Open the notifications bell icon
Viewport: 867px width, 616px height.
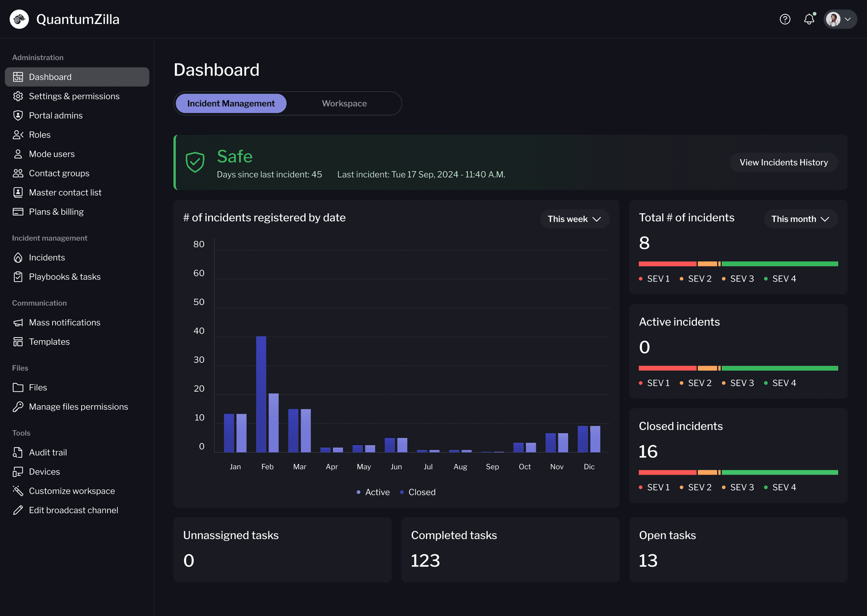coord(809,19)
